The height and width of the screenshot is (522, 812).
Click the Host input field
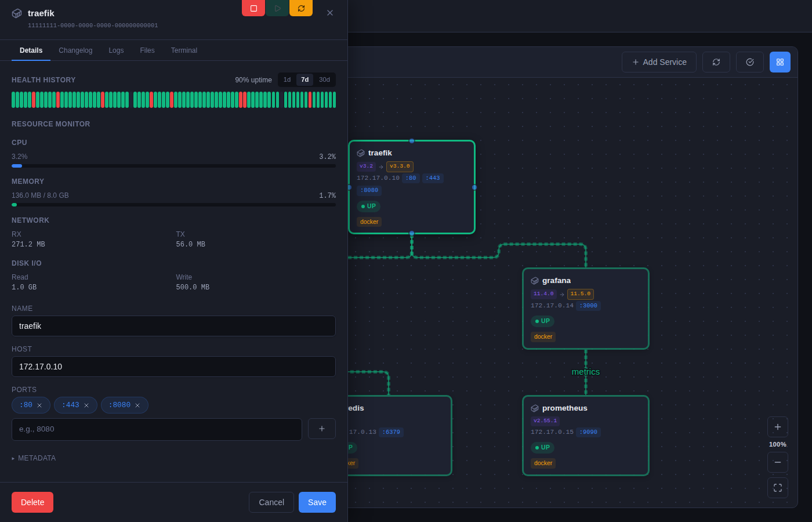pyautogui.click(x=173, y=367)
